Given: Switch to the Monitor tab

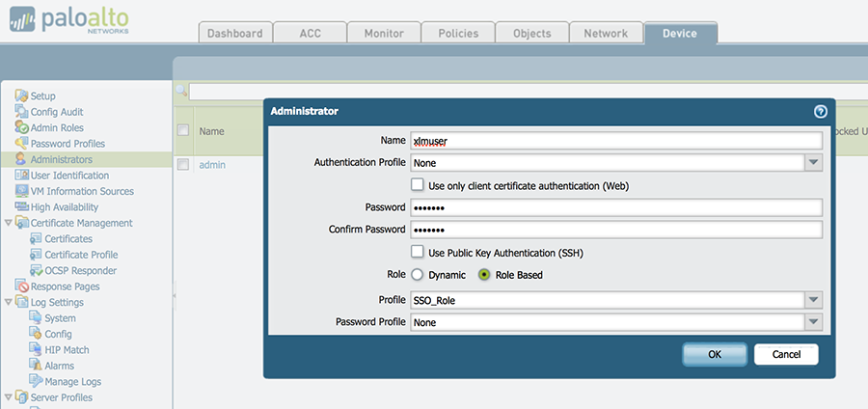Looking at the screenshot, I should pyautogui.click(x=383, y=33).
